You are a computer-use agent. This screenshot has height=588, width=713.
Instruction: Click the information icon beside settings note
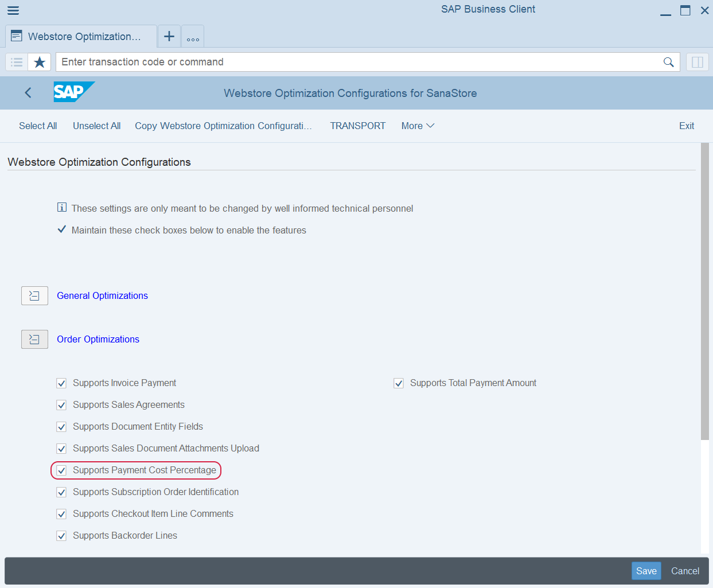pyautogui.click(x=62, y=208)
